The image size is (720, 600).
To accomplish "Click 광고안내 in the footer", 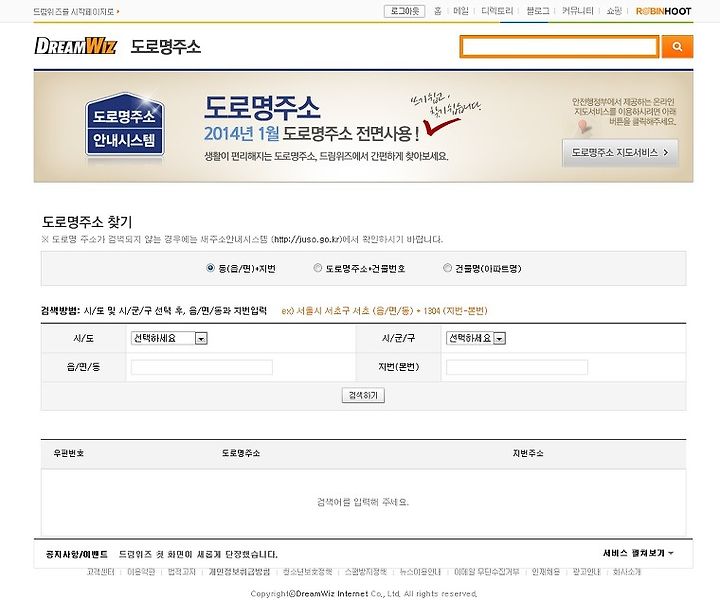I will pyautogui.click(x=586, y=572).
